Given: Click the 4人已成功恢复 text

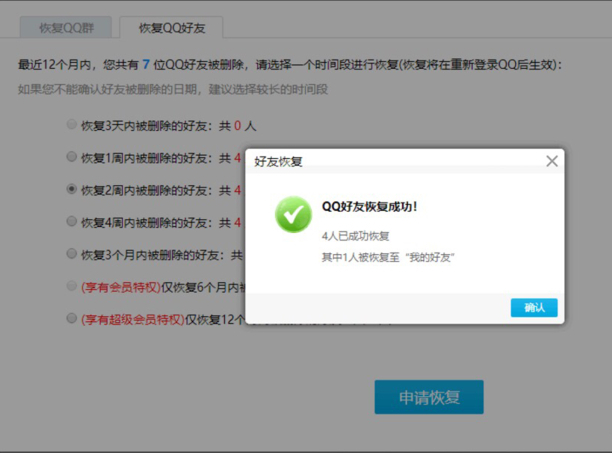Looking at the screenshot, I should [x=355, y=236].
